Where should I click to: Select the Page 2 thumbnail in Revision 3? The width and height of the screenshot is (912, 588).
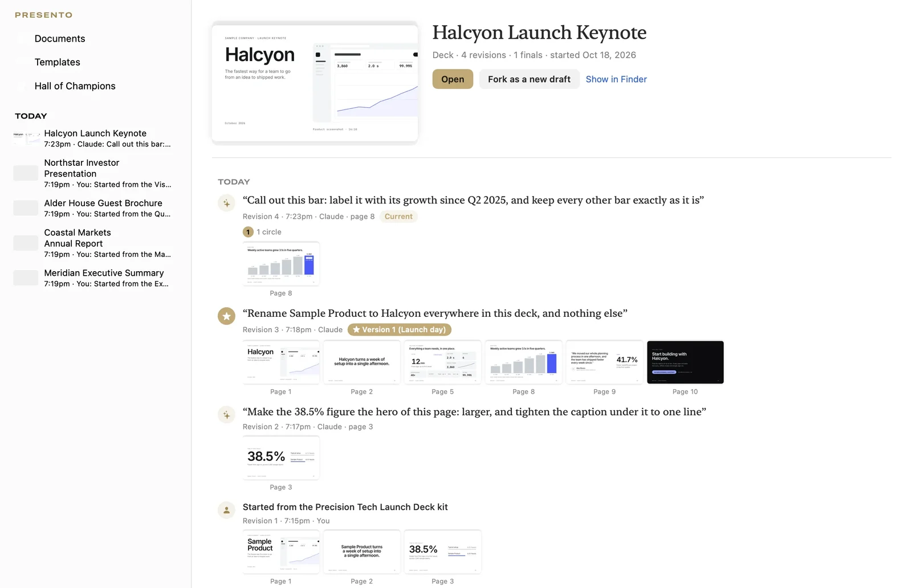pyautogui.click(x=362, y=362)
